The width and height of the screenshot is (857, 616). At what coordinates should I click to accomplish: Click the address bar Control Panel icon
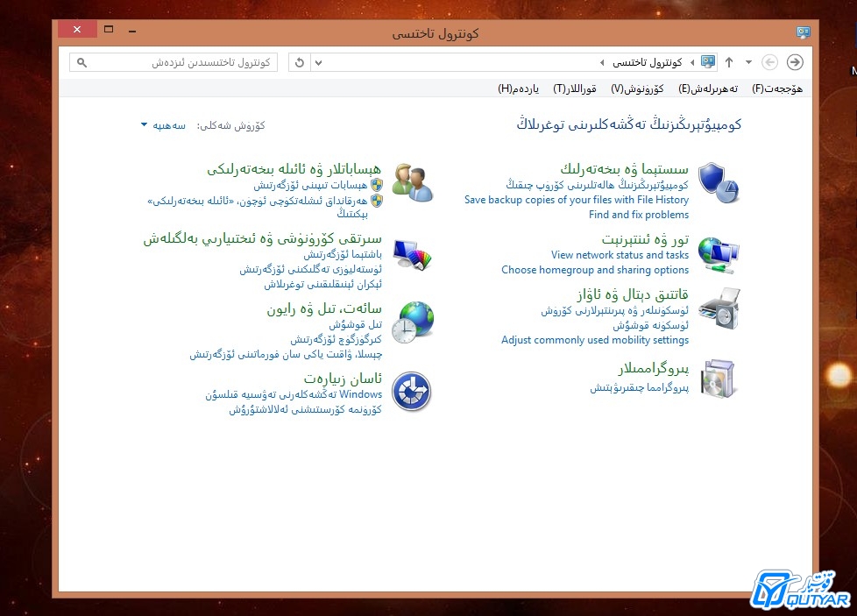click(708, 62)
